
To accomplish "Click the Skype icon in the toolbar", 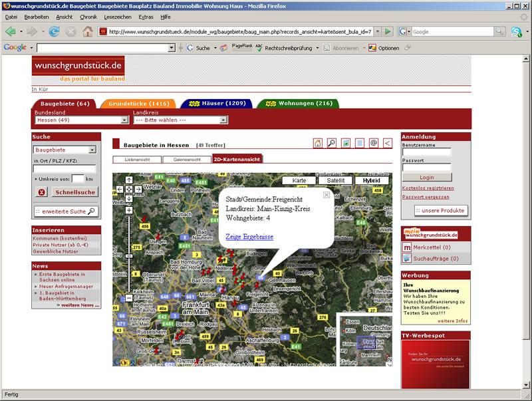I will point(517,32).
